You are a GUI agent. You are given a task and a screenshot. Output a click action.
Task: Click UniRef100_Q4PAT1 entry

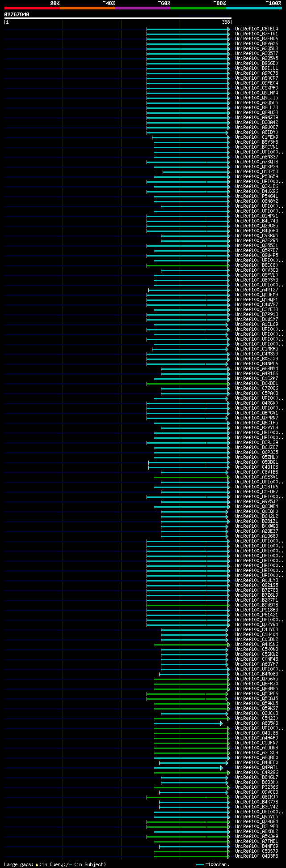[257, 768]
